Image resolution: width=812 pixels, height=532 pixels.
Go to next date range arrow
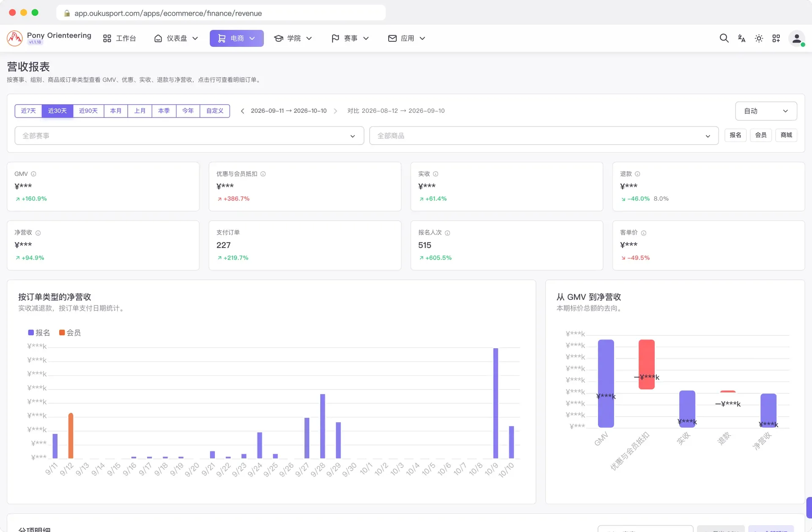point(335,111)
